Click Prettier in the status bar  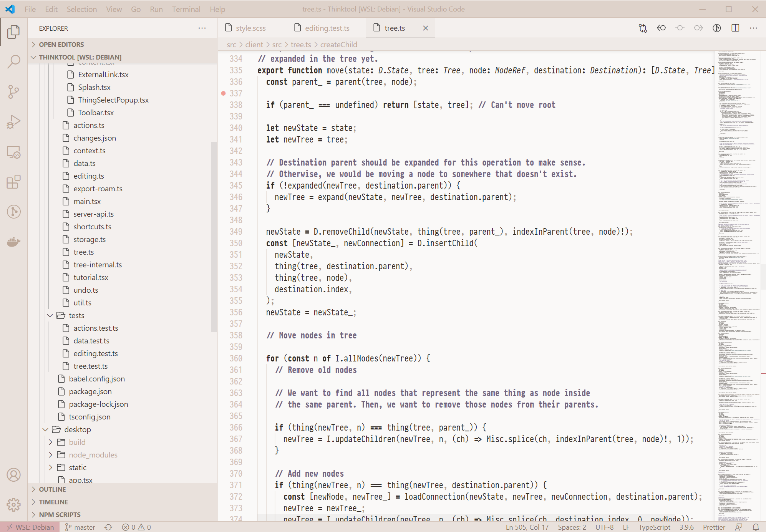[714, 527]
